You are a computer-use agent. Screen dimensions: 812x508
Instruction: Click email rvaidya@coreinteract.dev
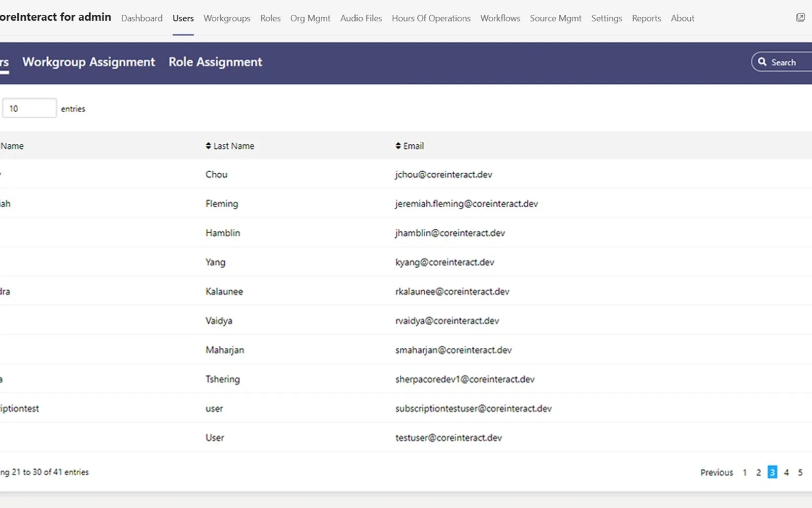click(447, 321)
